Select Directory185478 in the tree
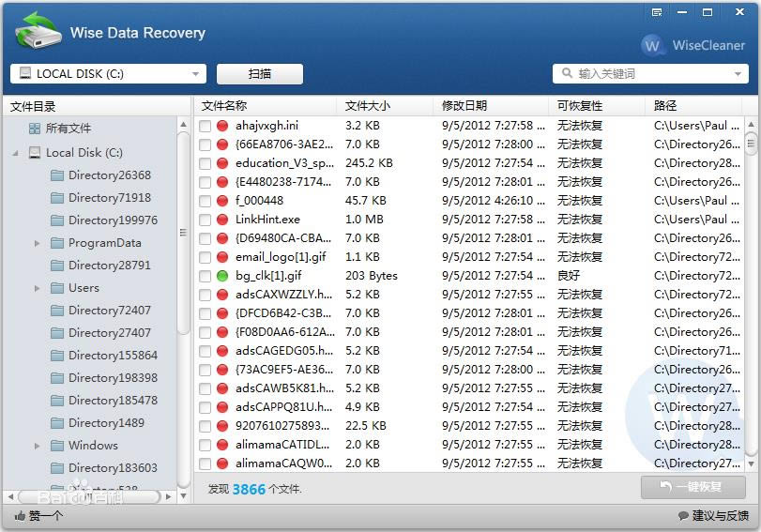 (114, 401)
